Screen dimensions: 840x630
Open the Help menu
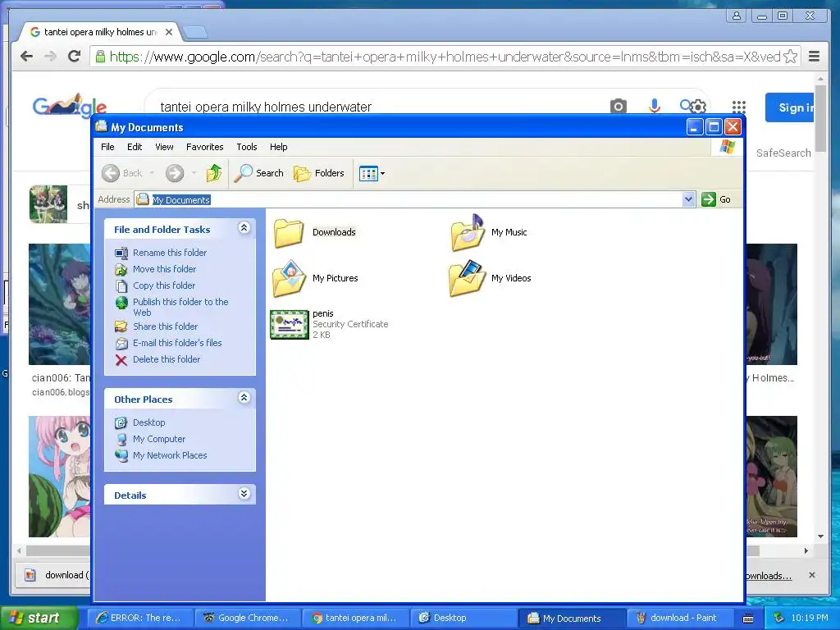point(278,147)
